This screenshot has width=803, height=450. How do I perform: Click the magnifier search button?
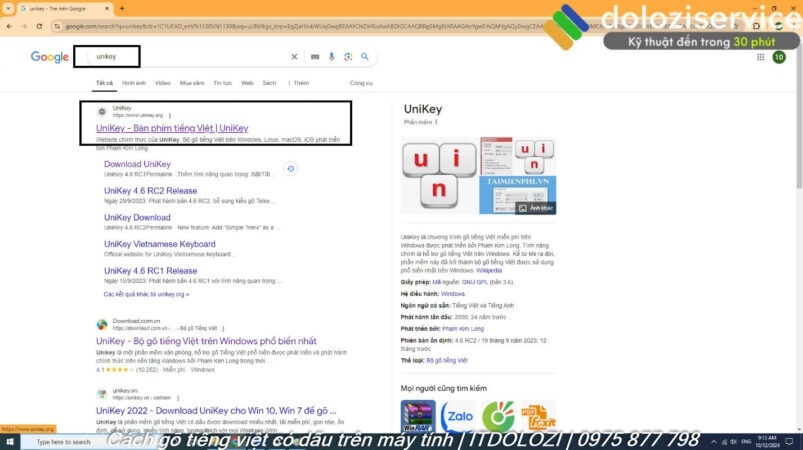[365, 57]
